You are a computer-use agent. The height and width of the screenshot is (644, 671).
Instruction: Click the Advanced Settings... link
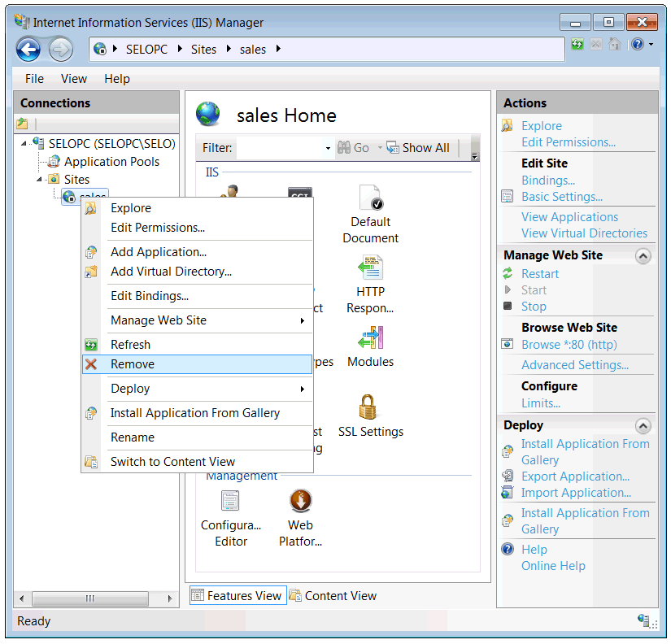pos(575,365)
